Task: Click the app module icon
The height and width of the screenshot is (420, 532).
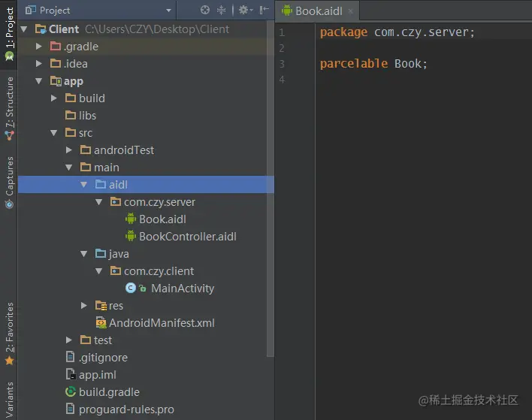Action: [56, 80]
